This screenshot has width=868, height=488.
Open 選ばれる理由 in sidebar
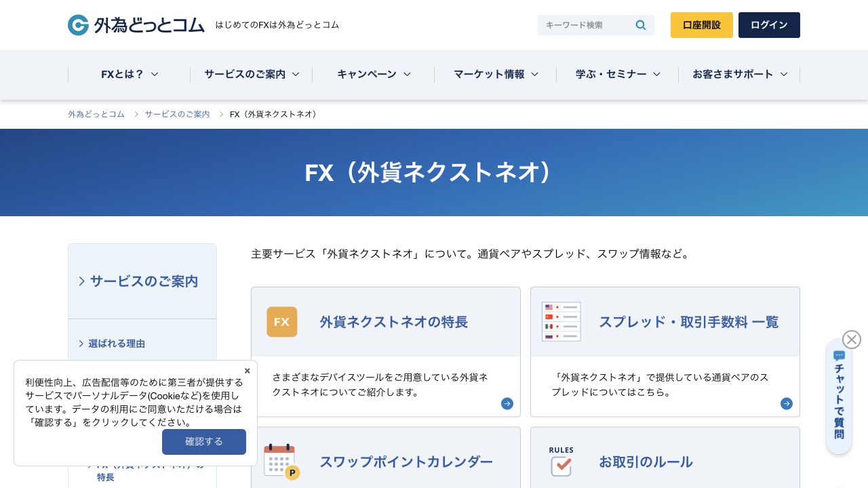coord(117,344)
